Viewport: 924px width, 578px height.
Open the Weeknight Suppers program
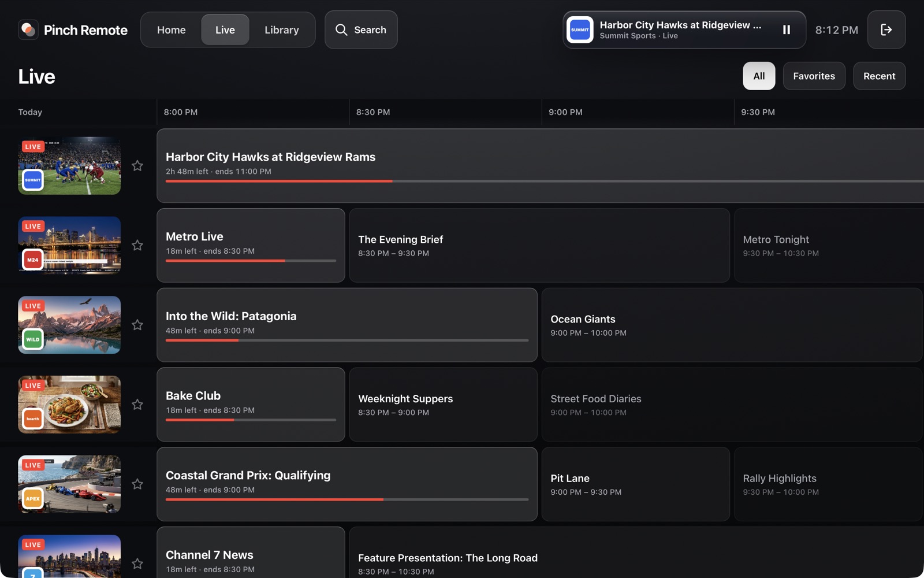(444, 405)
